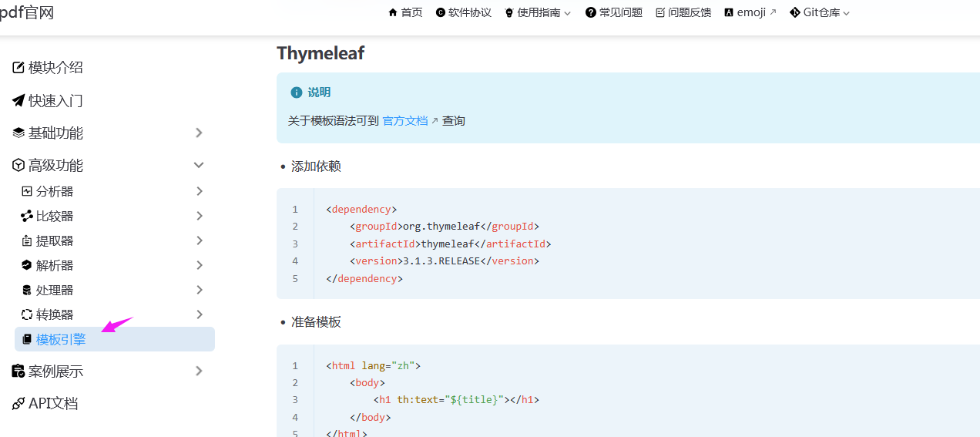Click the cube icon beside 高级功能
Viewport: 980px width, 437px height.
pos(18,166)
